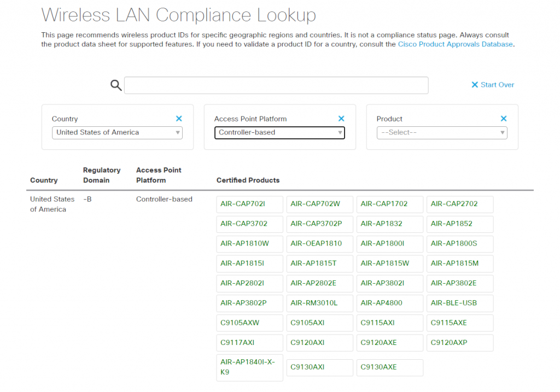This screenshot has width=560, height=392.
Task: Click the Country column header in table
Action: (x=44, y=180)
